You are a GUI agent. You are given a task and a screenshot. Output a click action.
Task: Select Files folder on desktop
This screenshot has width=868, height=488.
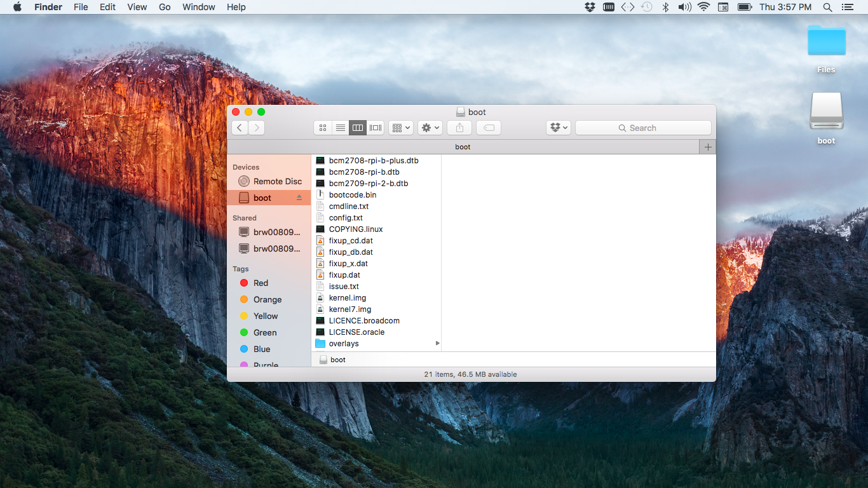click(x=826, y=48)
